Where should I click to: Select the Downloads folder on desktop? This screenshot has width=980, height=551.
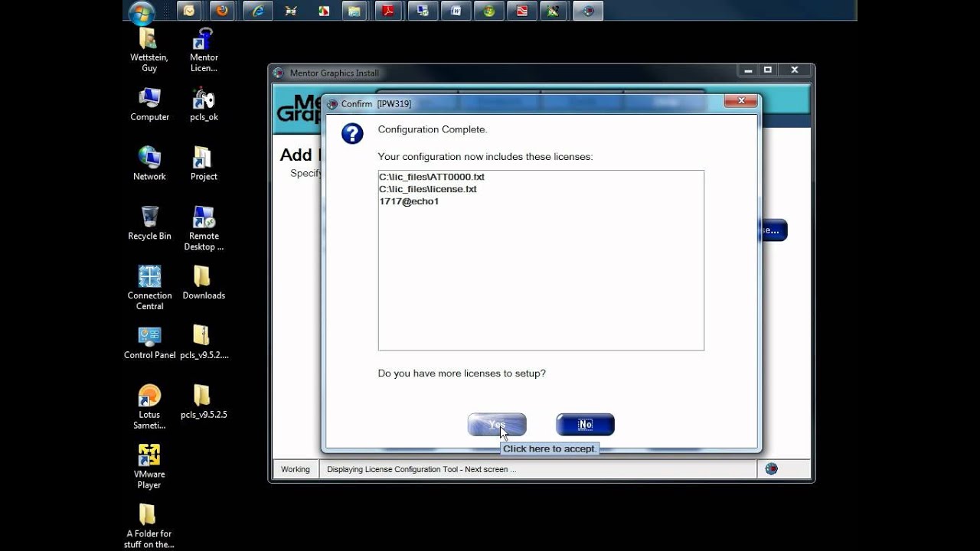(x=204, y=282)
